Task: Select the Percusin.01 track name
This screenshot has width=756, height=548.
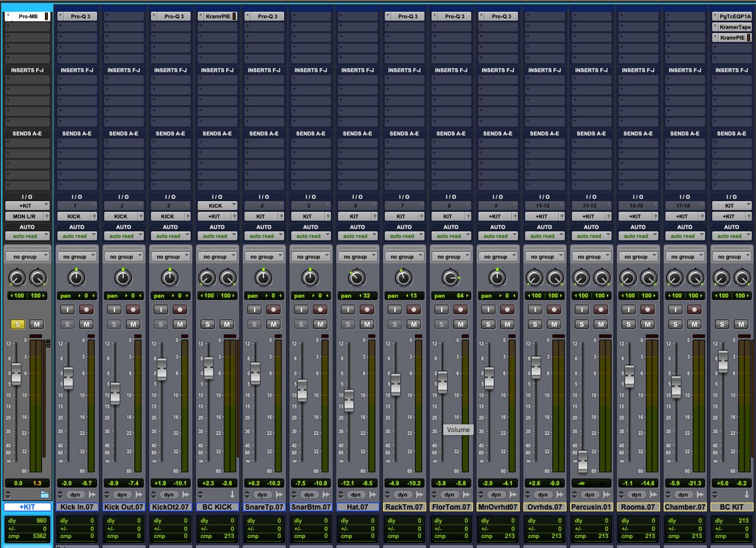Action: tap(591, 507)
